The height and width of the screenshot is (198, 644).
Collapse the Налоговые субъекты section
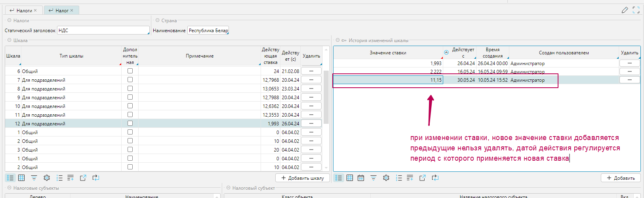tap(10, 188)
